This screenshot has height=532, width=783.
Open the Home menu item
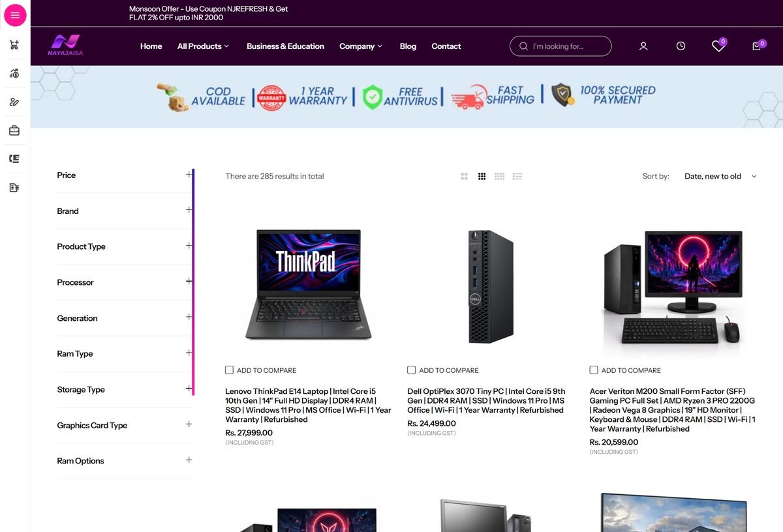(x=151, y=46)
